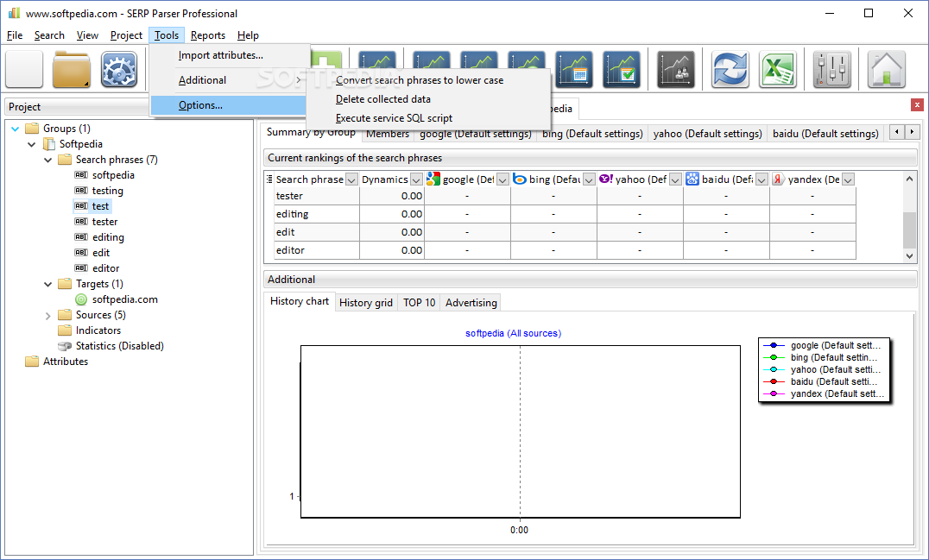929x560 pixels.
Task: Select Execute service SQL script
Action: [x=394, y=118]
